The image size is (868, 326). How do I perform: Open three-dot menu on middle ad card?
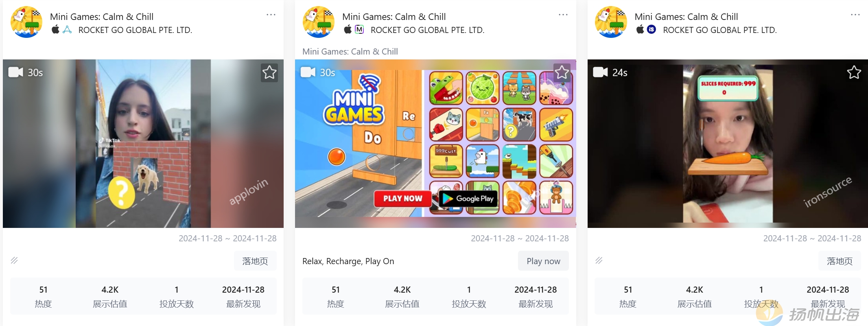click(563, 15)
